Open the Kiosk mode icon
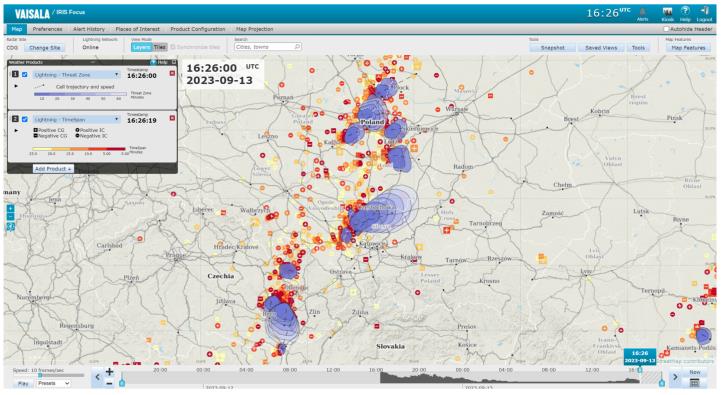Image resolution: width=722 pixels, height=395 pixels. pyautogui.click(x=667, y=12)
